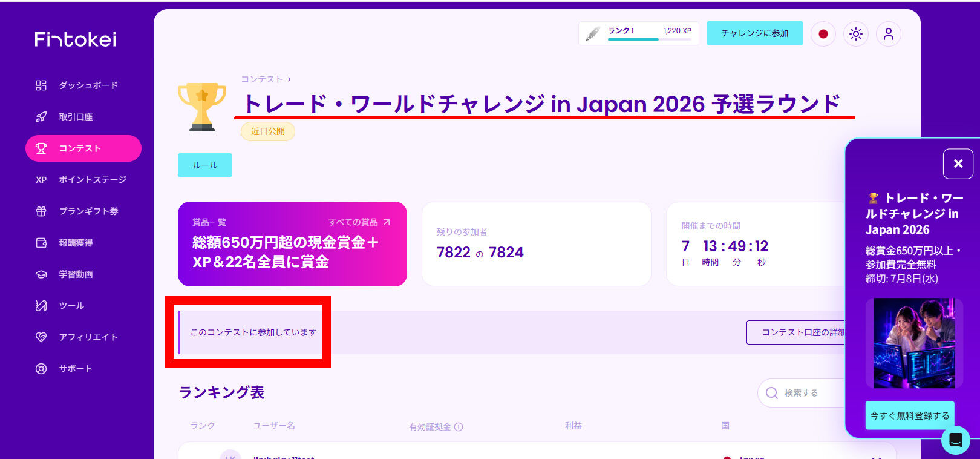980x459 pixels.
Task: Click the 近日公開 status badge
Action: (268, 131)
